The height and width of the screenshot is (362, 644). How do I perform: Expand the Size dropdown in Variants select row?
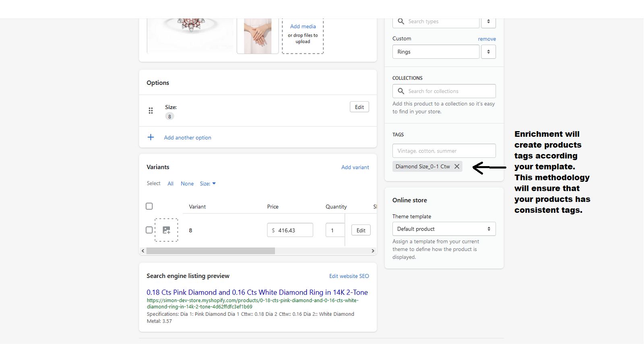click(x=207, y=183)
